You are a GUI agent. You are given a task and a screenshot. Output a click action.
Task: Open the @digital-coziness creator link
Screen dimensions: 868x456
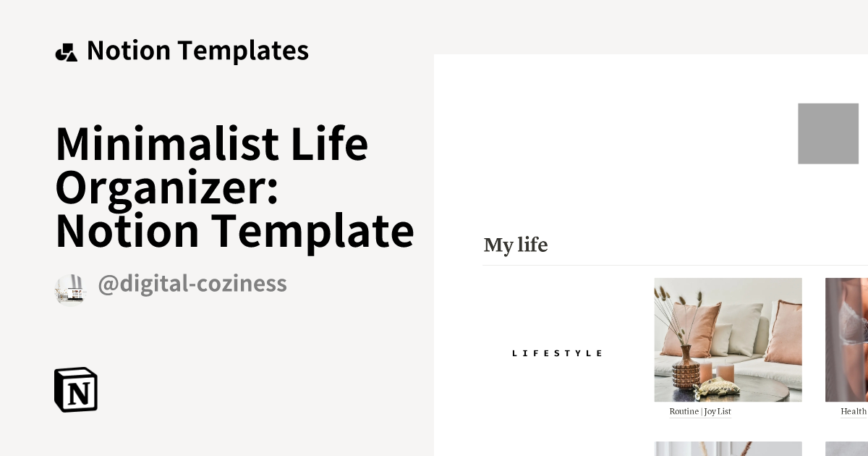pos(192,284)
